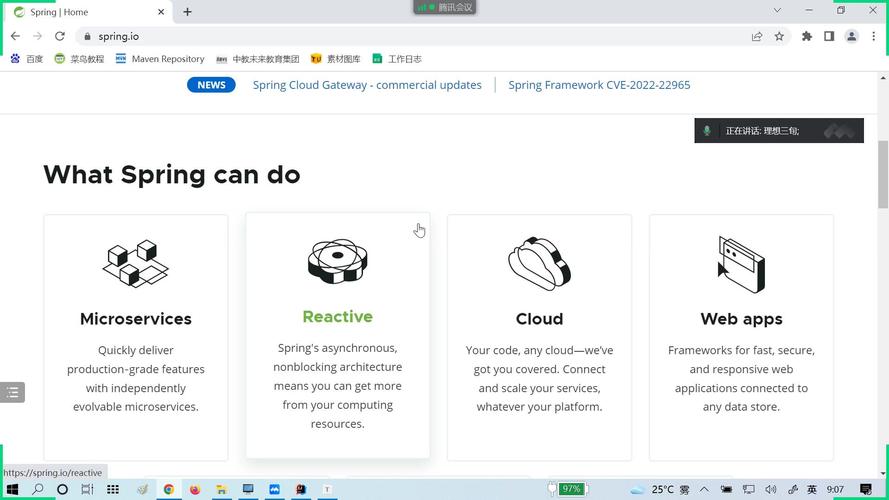Screen dimensions: 889x500
Task: Open the 工作日志 bookmark
Action: click(397, 59)
